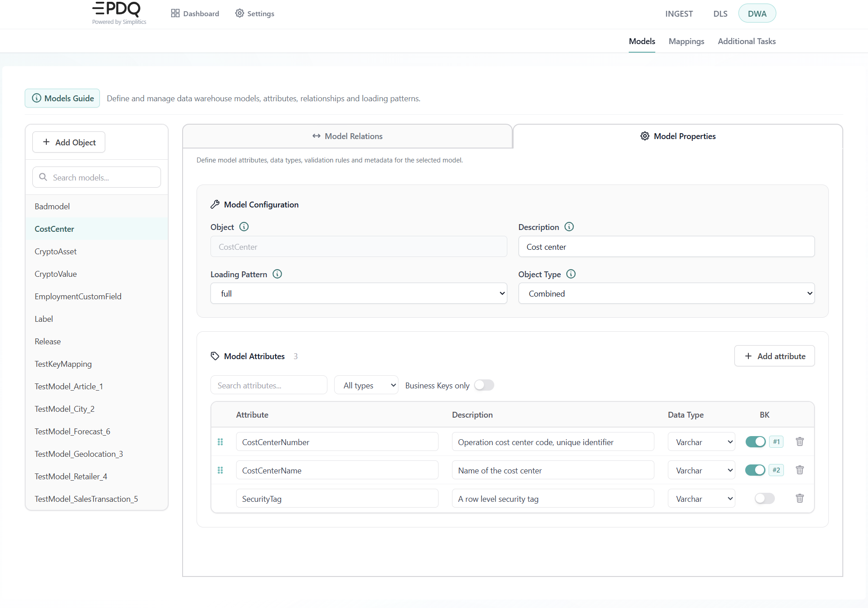The width and height of the screenshot is (868, 608).
Task: Delete the CostCenterNumber attribute via trash icon
Action: coord(800,441)
